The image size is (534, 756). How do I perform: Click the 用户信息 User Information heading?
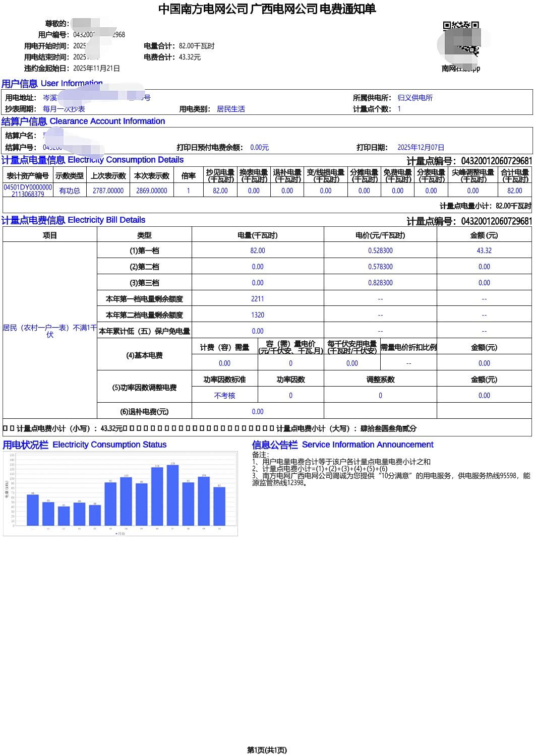(x=52, y=83)
